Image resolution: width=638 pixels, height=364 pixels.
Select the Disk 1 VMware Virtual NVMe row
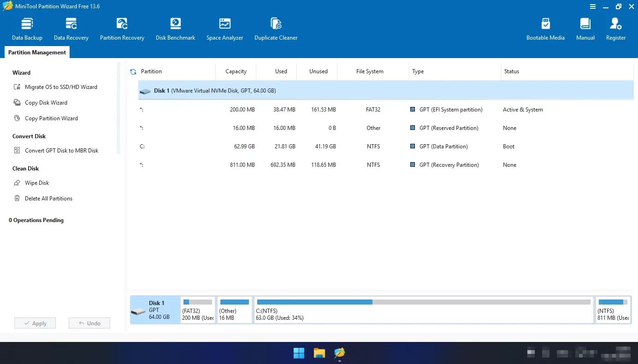coord(386,91)
